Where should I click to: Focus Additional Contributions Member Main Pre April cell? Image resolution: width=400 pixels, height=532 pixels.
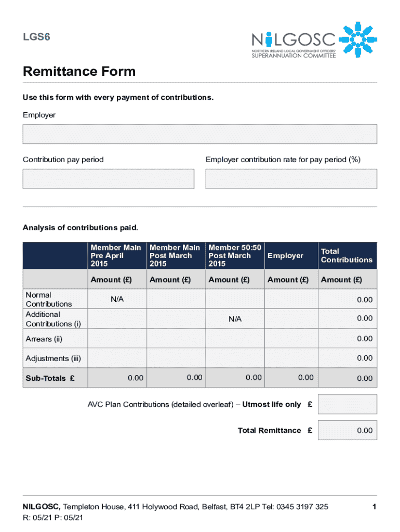117,318
